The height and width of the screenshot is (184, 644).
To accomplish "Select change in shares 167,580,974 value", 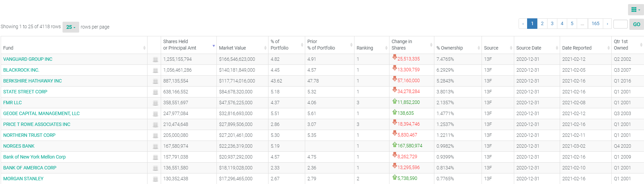I will (x=410, y=146).
